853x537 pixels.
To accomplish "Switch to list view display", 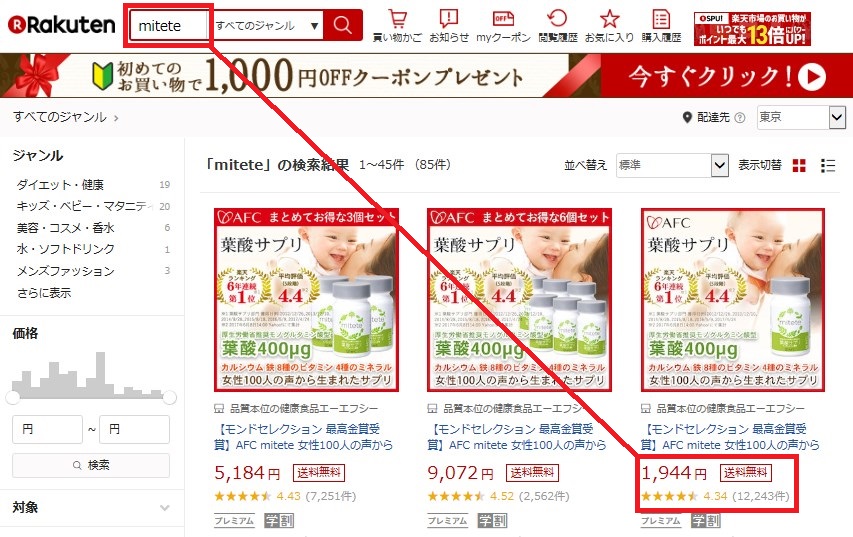I will coord(828,165).
